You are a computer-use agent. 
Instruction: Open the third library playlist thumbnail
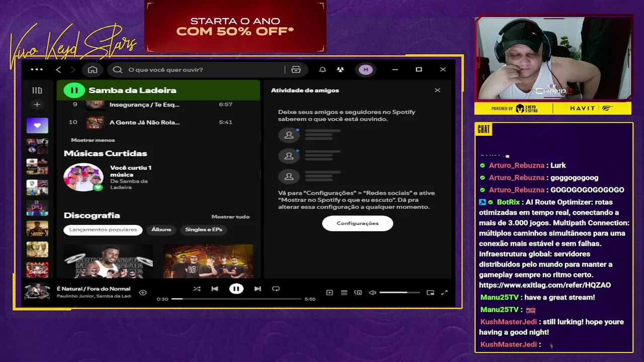tap(37, 166)
